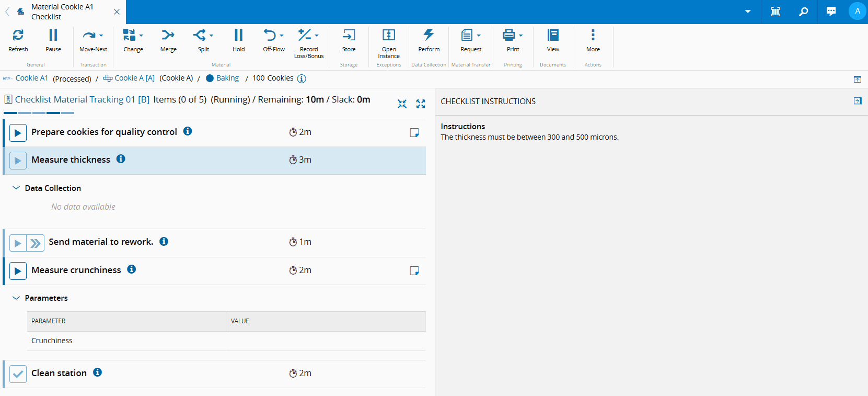This screenshot has height=396, width=868.
Task: Close the Material Cookie A1 Checklist tab
Action: point(117,12)
